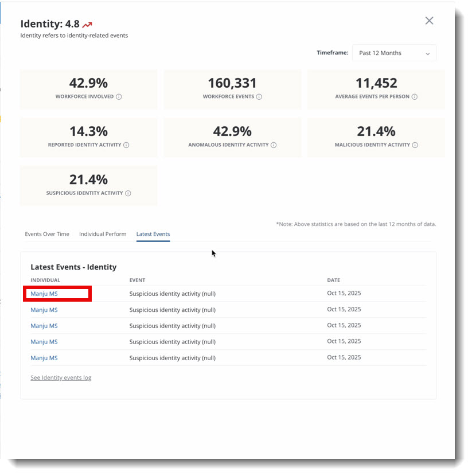Open the second Manju MS link
This screenshot has height=476, width=472.
pyautogui.click(x=44, y=310)
